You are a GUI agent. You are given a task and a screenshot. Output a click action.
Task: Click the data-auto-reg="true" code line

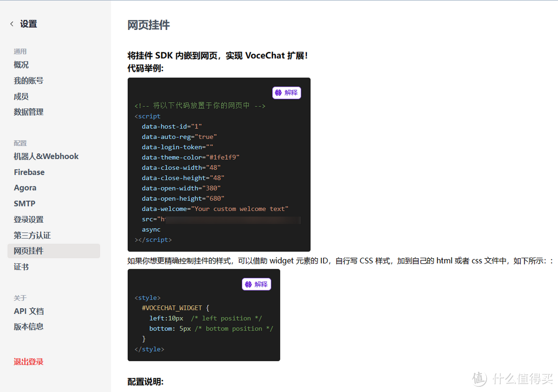(x=179, y=136)
